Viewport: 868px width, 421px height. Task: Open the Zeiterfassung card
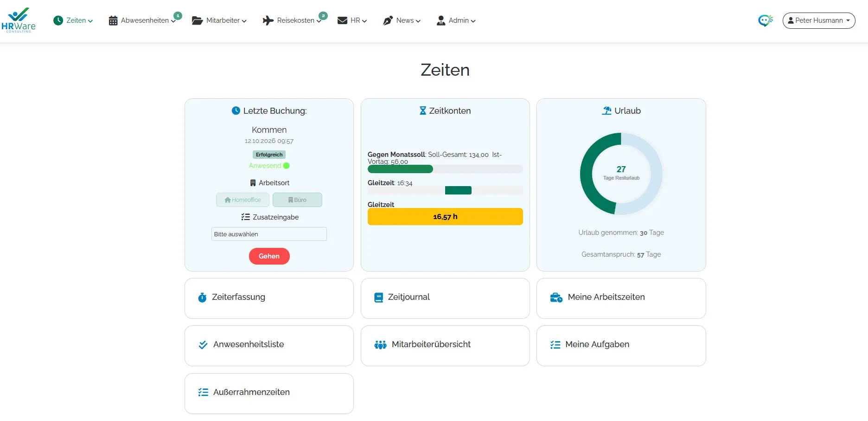point(269,298)
